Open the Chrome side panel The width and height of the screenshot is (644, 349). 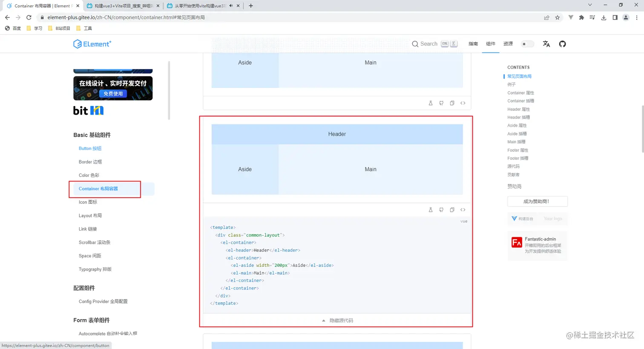tap(615, 17)
